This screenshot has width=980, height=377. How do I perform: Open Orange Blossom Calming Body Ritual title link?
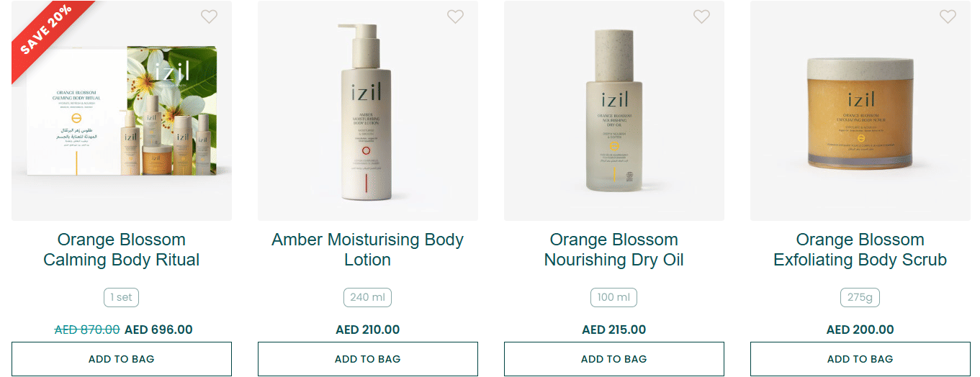click(x=122, y=250)
